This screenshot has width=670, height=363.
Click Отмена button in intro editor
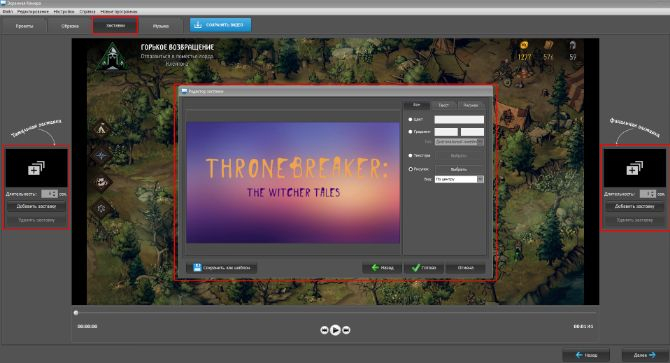click(x=465, y=268)
